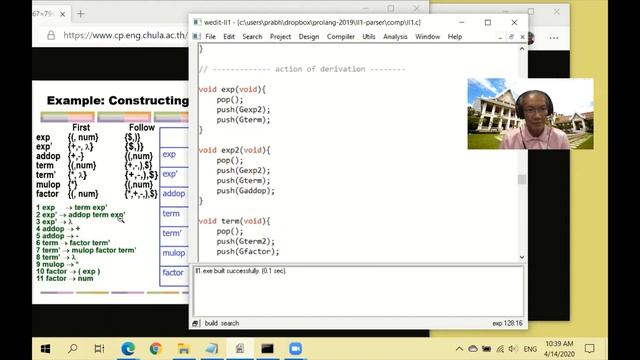
Task: Minimize the inner document window in wedit
Action: (x=500, y=37)
